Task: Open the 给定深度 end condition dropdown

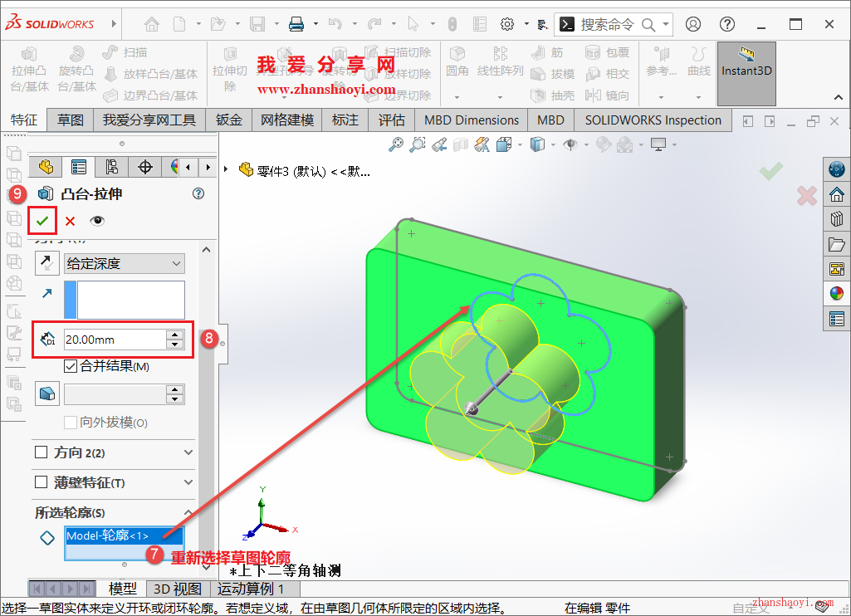Action: pyautogui.click(x=124, y=263)
